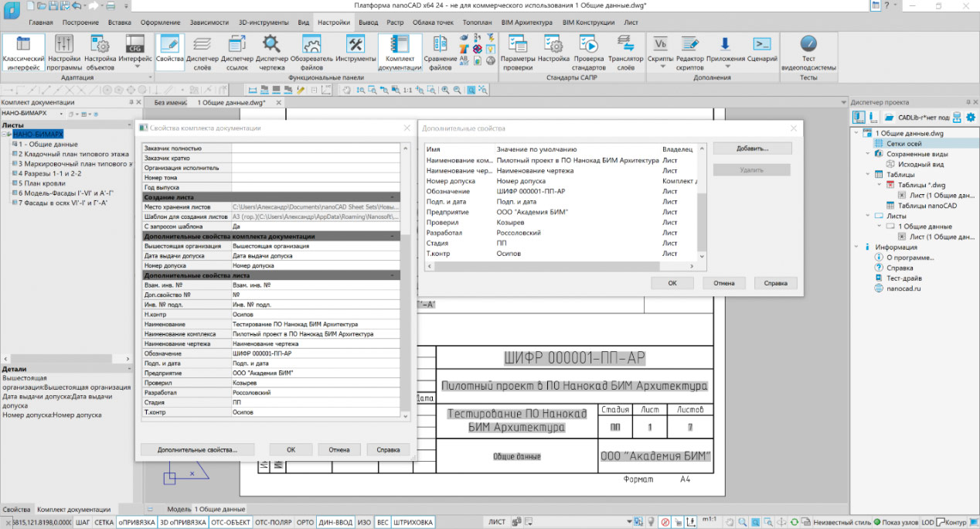Open Транслятор слоёв tool
980x529 pixels.
626,53
